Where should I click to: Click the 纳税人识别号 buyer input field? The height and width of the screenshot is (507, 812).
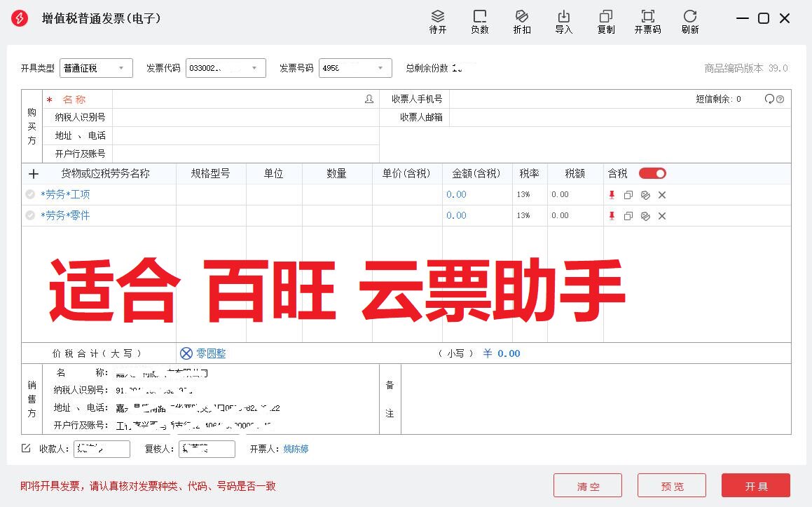click(245, 117)
